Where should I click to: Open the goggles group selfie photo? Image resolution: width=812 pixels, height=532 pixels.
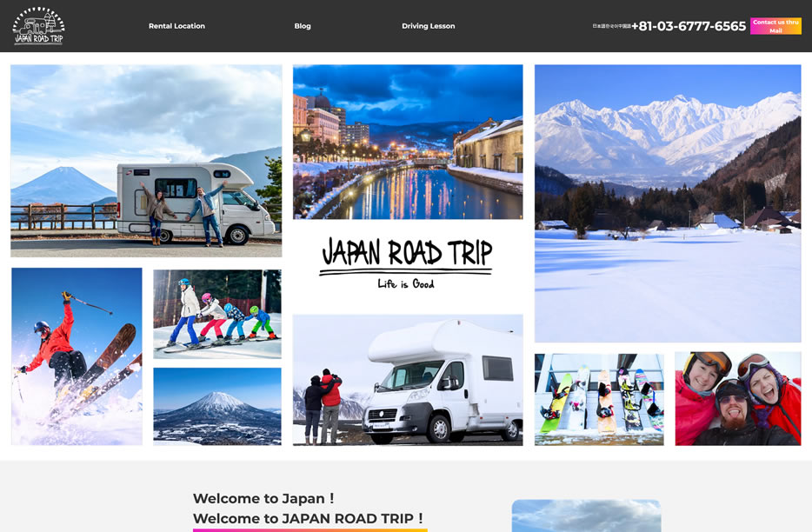coord(738,399)
